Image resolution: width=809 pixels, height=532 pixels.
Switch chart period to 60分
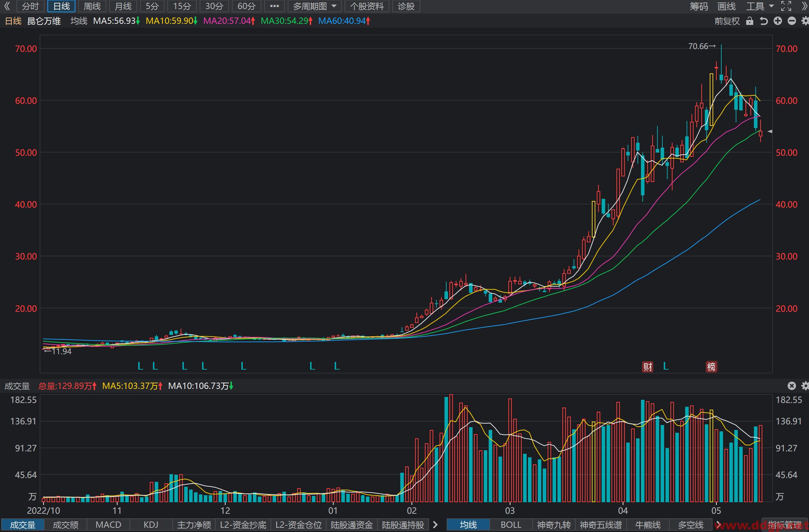(x=247, y=6)
